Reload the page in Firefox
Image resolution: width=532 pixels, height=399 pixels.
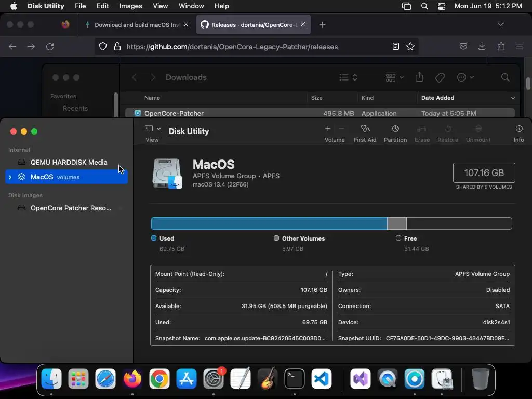50,46
